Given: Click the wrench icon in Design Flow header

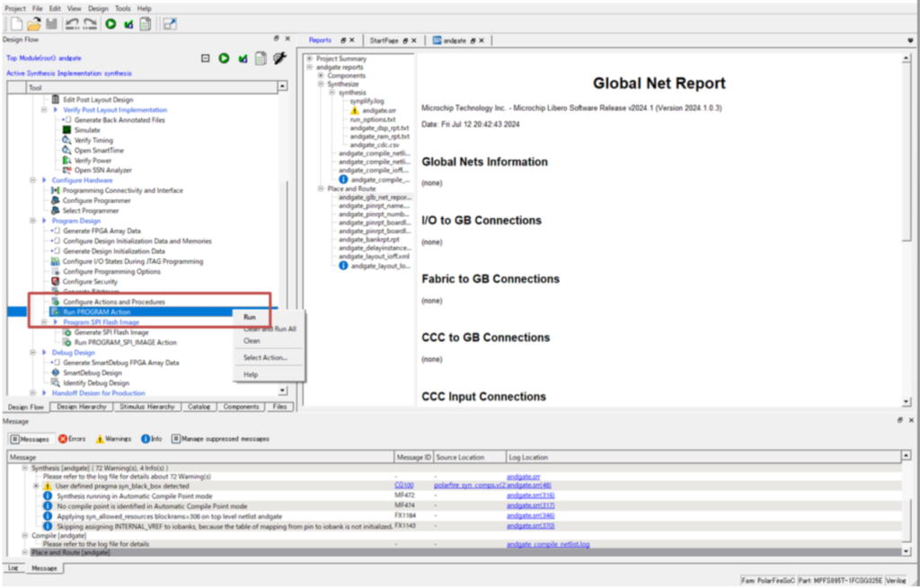Looking at the screenshot, I should click(x=279, y=58).
